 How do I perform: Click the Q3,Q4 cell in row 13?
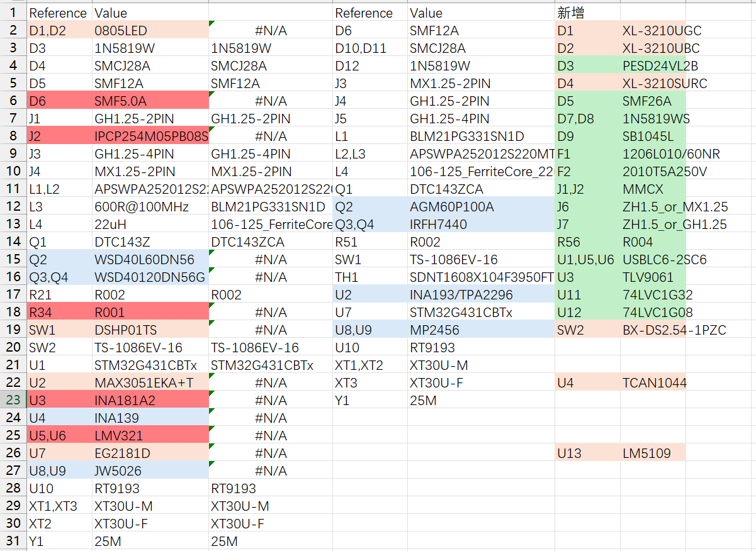click(370, 224)
